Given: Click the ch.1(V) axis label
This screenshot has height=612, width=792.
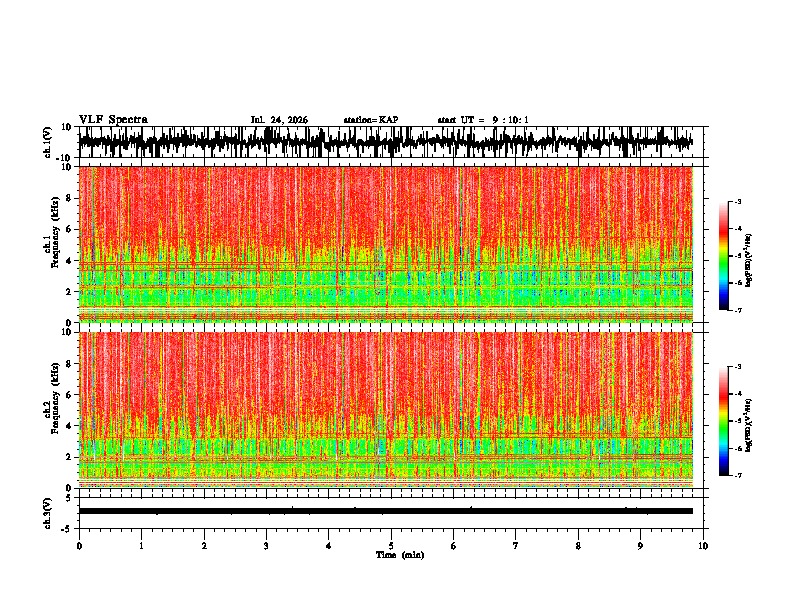Looking at the screenshot, I should tap(48, 144).
